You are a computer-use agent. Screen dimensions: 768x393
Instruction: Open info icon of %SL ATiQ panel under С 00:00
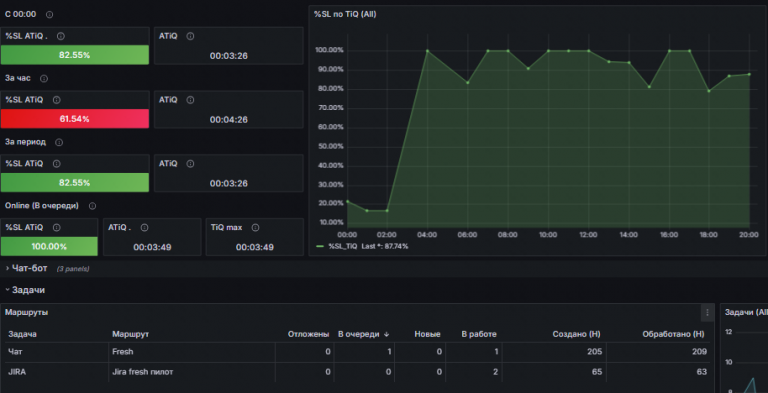click(61, 36)
